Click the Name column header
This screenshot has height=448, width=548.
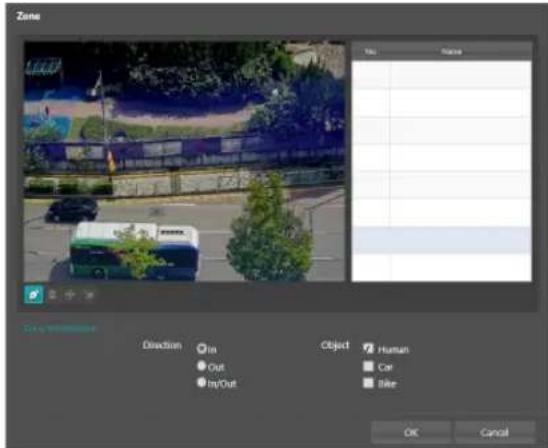tap(452, 52)
